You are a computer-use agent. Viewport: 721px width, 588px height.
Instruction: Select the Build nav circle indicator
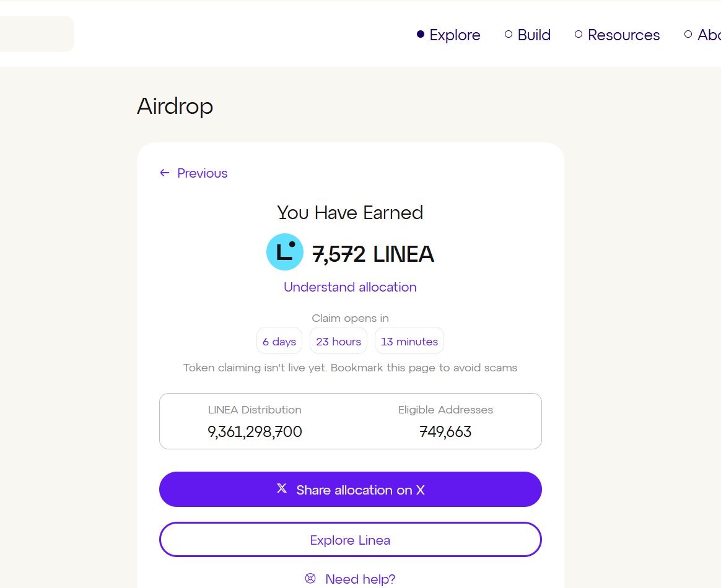509,34
